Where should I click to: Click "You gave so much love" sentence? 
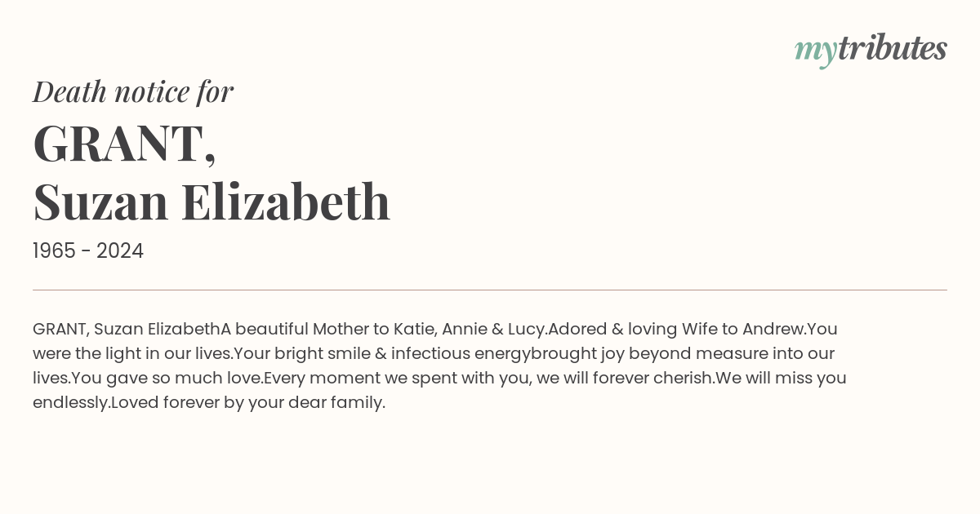(x=167, y=379)
